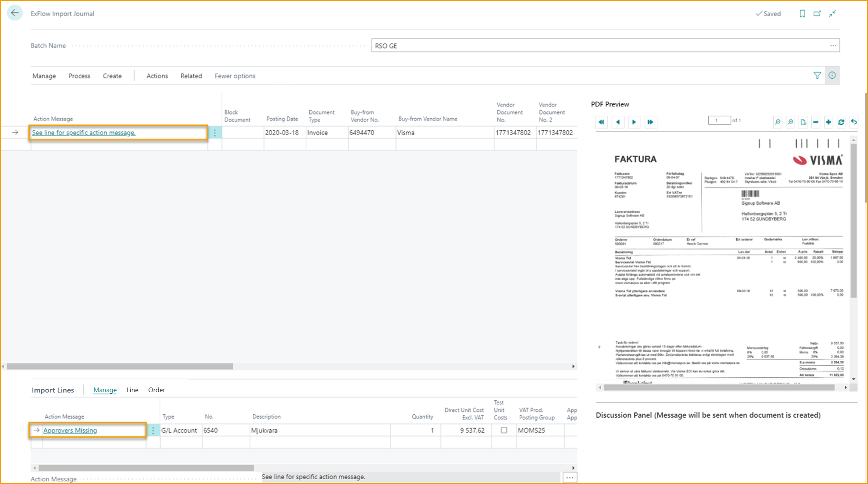The image size is (868, 484).
Task: Jump to first PDF page
Action: [602, 122]
